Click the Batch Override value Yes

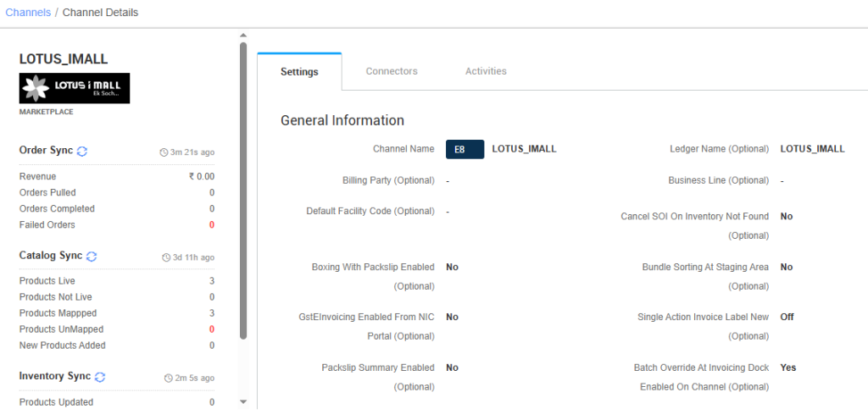coord(788,368)
